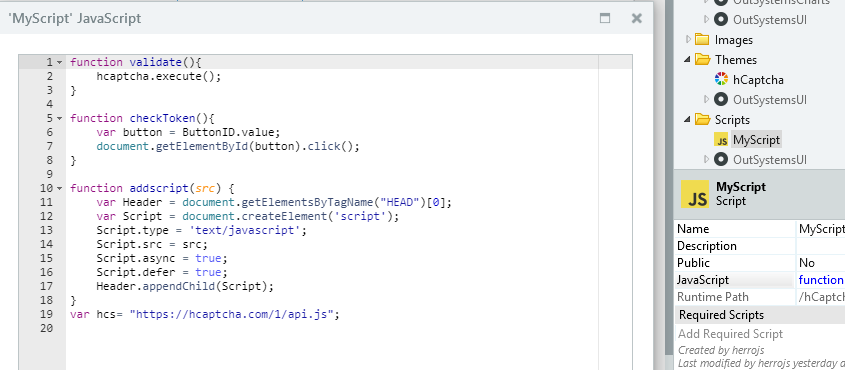Expand the Images folder tree node
This screenshot has height=370, width=845.
(x=688, y=40)
